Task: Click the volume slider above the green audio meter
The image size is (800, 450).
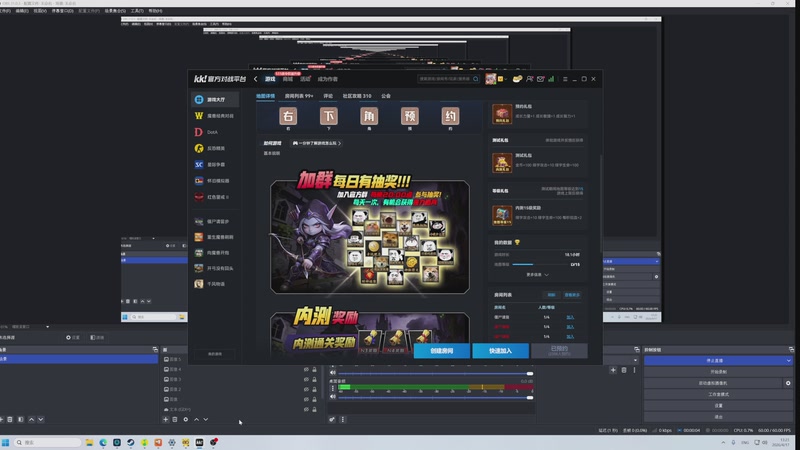Action: pyautogui.click(x=436, y=373)
